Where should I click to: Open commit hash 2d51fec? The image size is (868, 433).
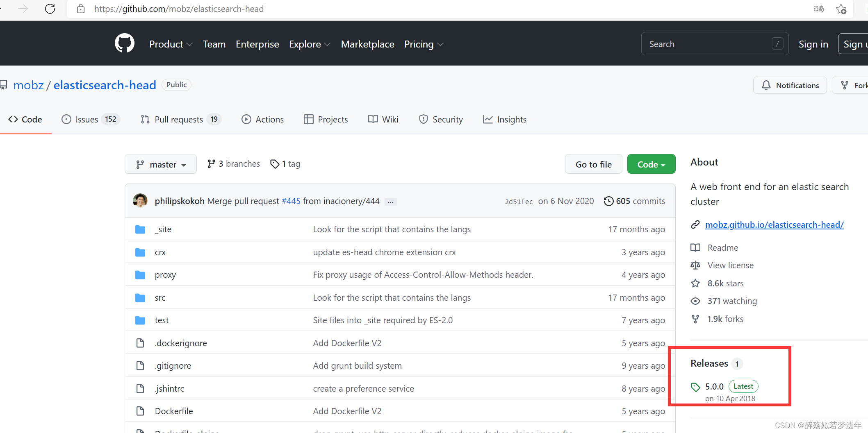point(519,202)
